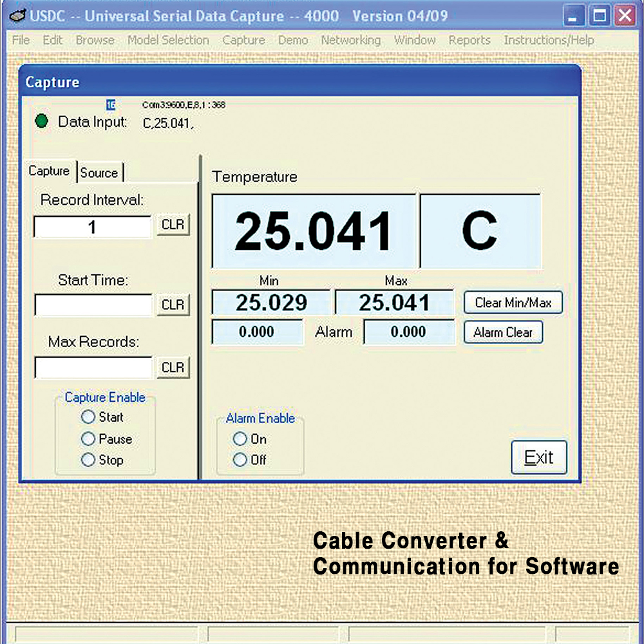Open the Model Selection menu
The height and width of the screenshot is (644, 644).
[x=168, y=40]
